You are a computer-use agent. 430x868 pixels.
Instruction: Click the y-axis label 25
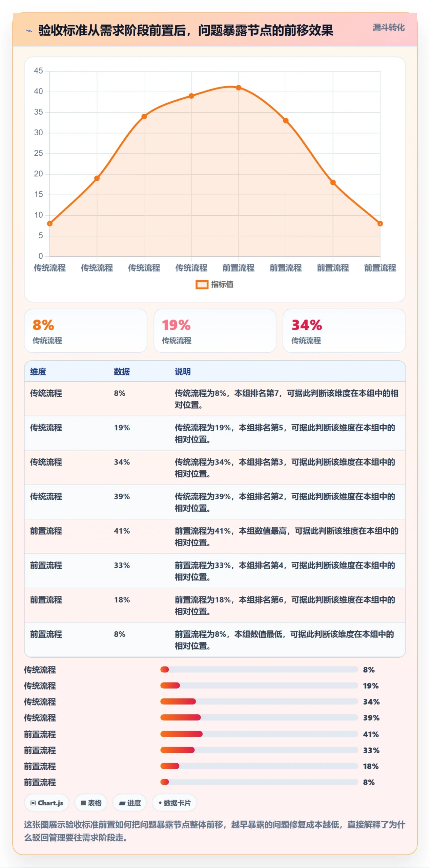tap(38, 153)
